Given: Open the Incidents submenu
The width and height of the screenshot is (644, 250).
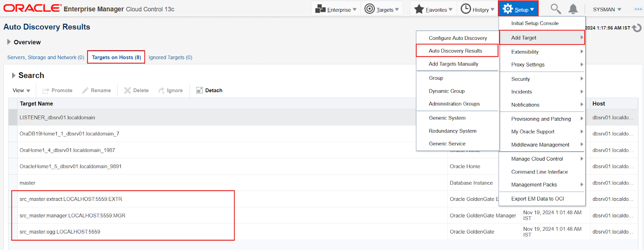Looking at the screenshot, I should click(542, 92).
